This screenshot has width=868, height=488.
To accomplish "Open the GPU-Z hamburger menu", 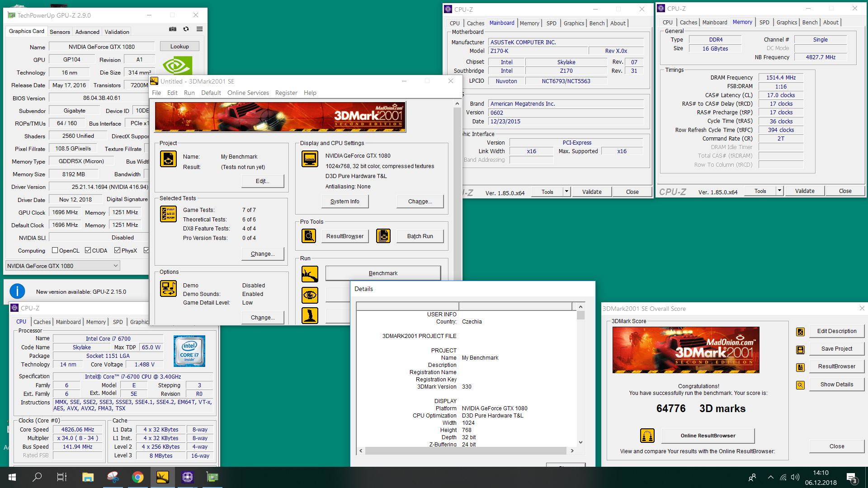I will click(199, 29).
